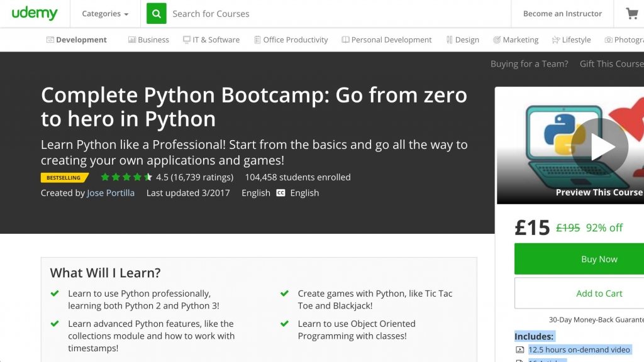Click the Design category icon

[x=449, y=40]
